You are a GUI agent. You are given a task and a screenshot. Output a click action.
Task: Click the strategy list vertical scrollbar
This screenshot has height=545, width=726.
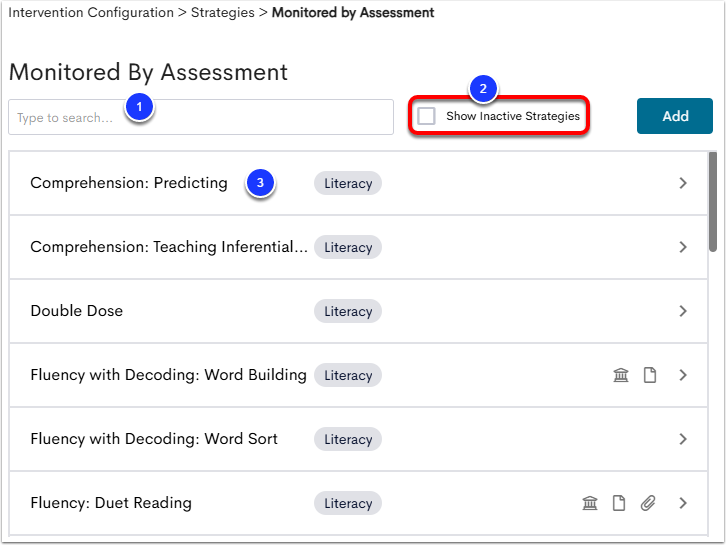pos(713,202)
